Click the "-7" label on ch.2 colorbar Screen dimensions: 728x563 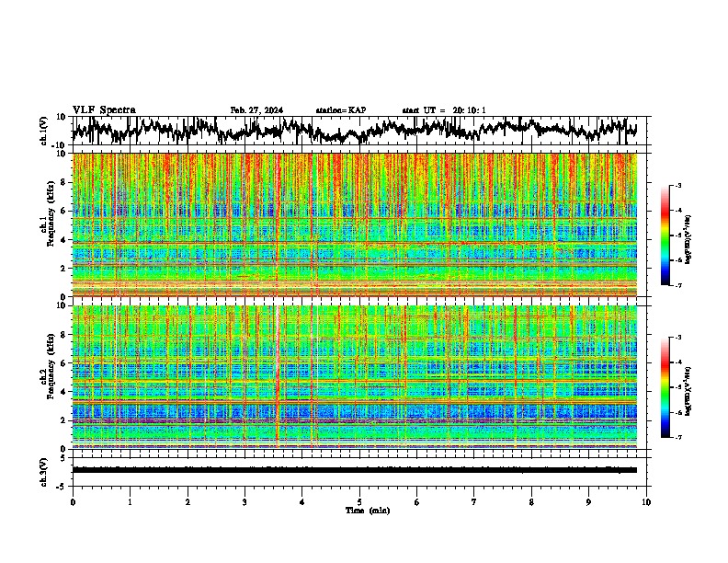point(678,437)
